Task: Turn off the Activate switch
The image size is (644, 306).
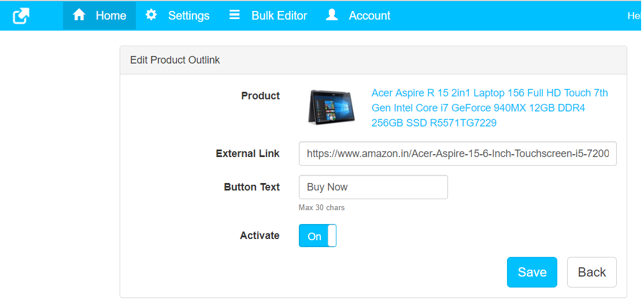Action: [317, 236]
